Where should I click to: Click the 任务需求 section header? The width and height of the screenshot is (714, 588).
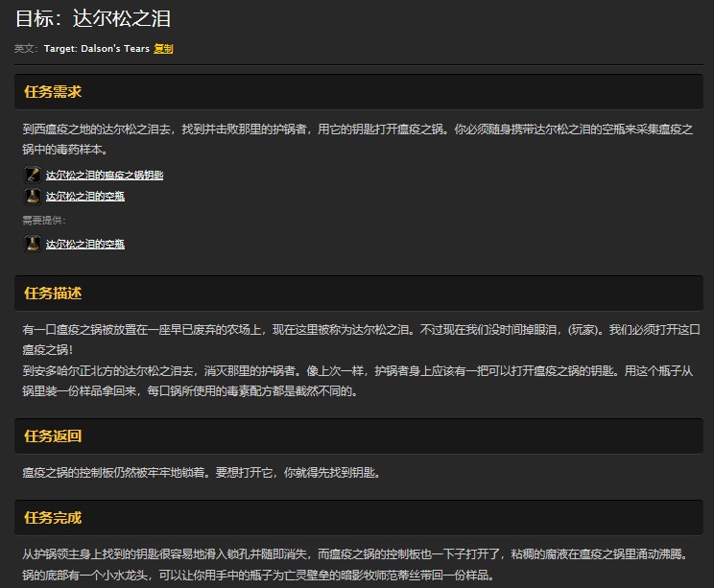point(53,92)
